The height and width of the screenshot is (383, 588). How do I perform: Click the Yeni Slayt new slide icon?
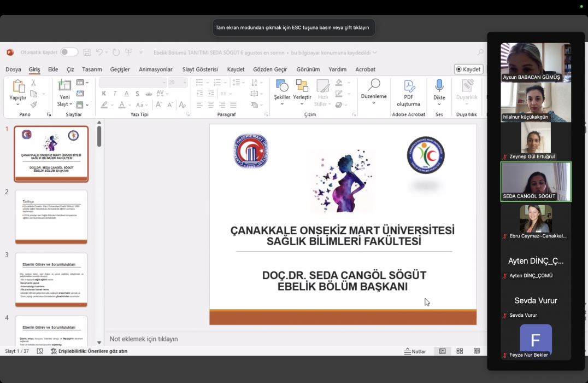[64, 85]
